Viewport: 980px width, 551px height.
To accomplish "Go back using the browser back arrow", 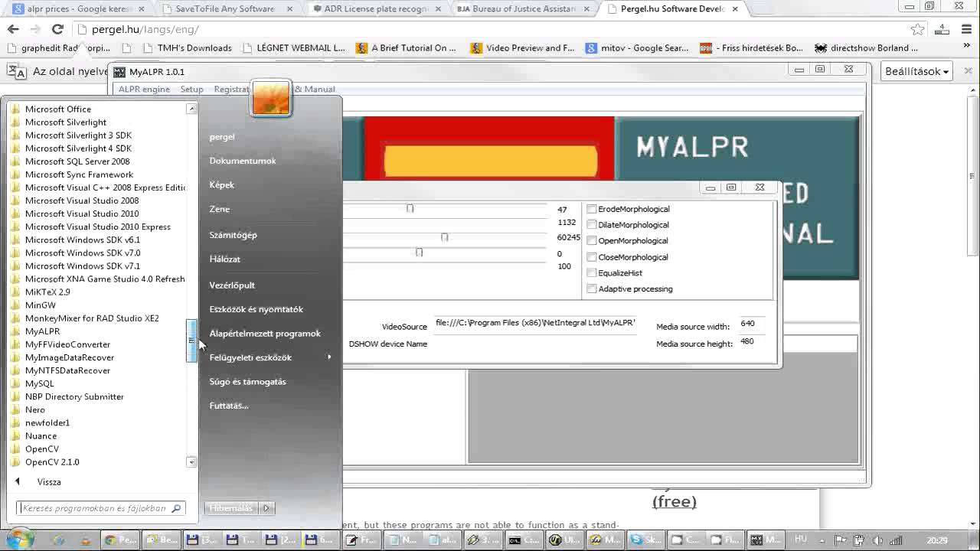I will 13,29.
